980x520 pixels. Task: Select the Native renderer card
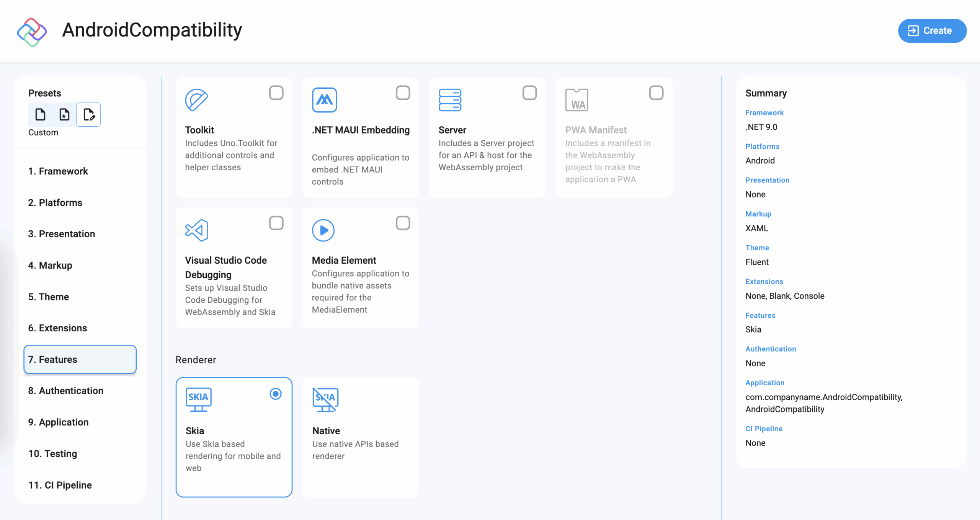[361, 437]
